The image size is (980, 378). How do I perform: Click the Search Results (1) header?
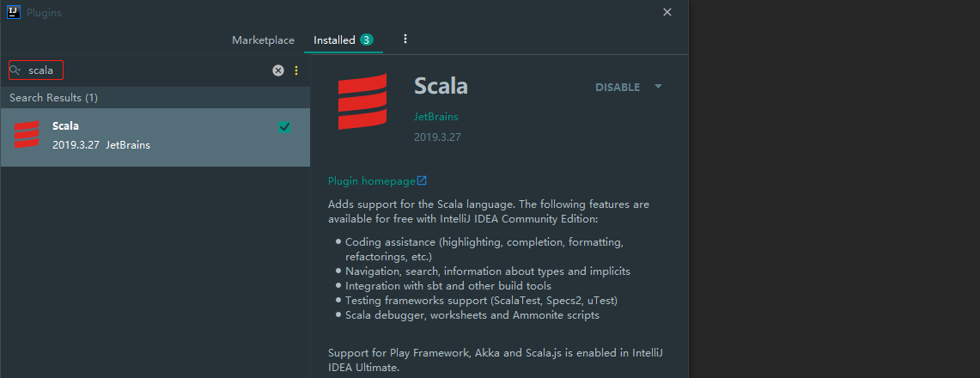tap(54, 98)
